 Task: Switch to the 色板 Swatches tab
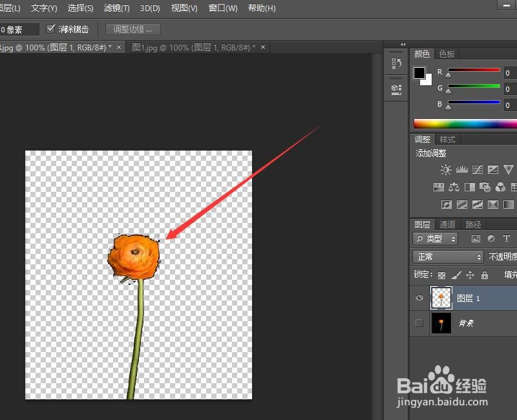[447, 54]
